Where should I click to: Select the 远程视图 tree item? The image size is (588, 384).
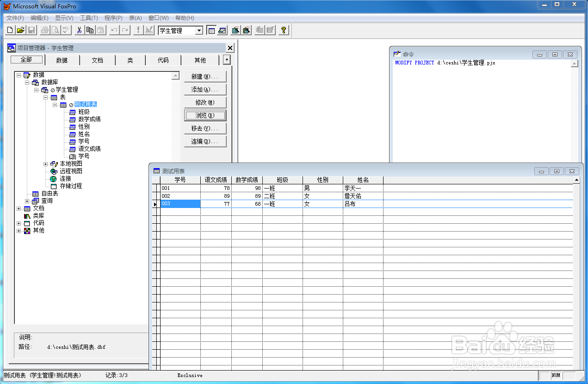(71, 171)
